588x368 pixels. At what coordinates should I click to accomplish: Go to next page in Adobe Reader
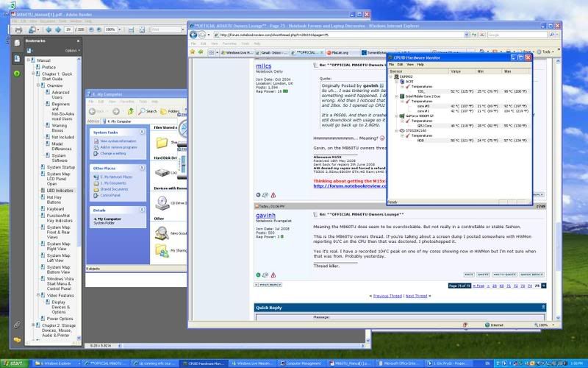[58, 29]
